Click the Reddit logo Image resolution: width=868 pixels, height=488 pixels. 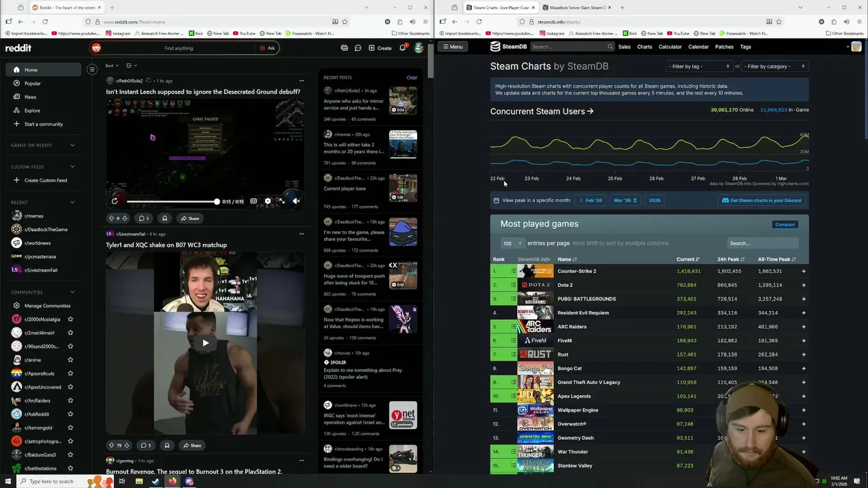(x=18, y=48)
